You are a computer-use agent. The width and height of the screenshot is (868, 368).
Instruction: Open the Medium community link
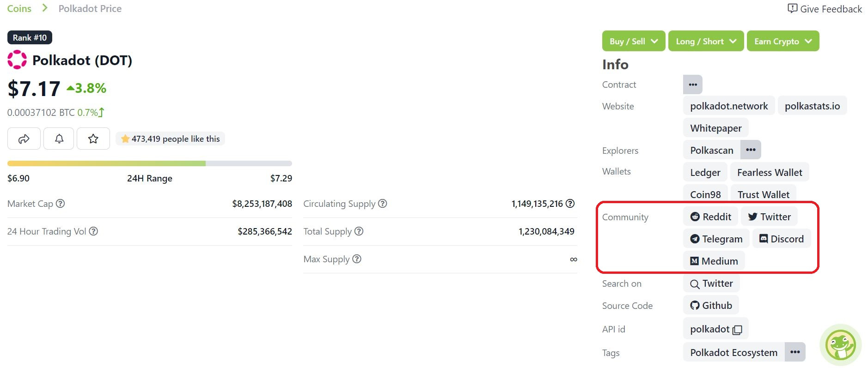714,261
